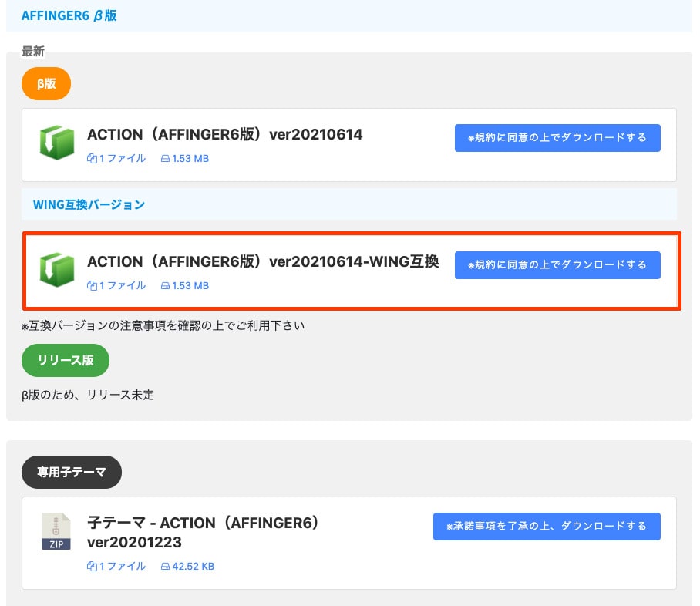700x606 pixels.
Task: Open the ACTION（AFFINGER6版）ver20210614 title link
Action: [224, 135]
